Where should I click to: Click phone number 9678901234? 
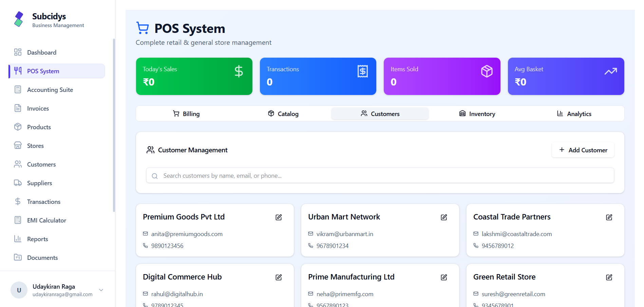coord(333,246)
